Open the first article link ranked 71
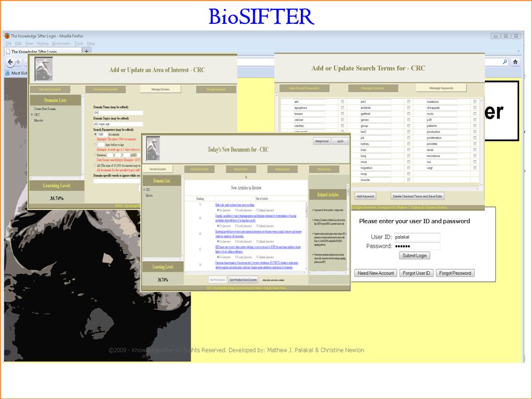 coord(234,205)
